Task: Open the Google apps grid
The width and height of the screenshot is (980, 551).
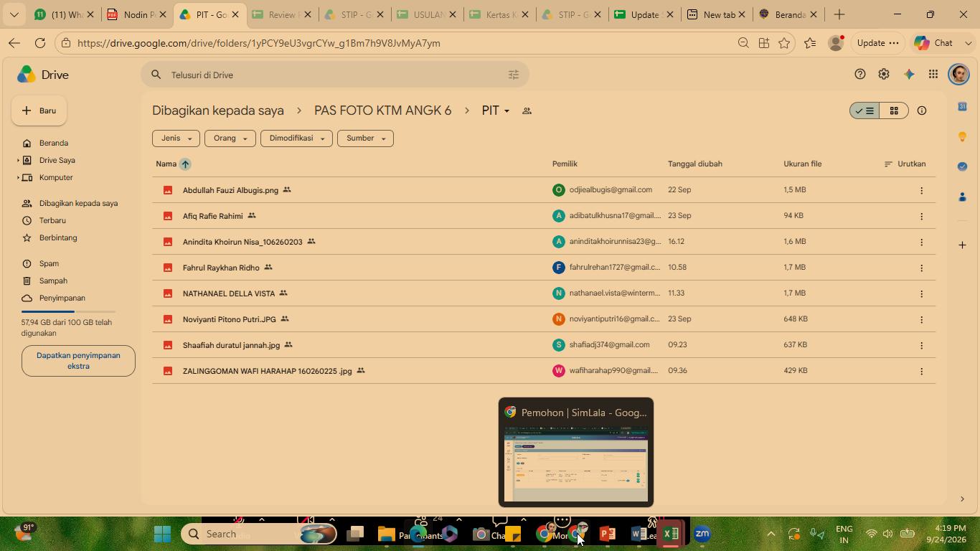Action: [933, 75]
